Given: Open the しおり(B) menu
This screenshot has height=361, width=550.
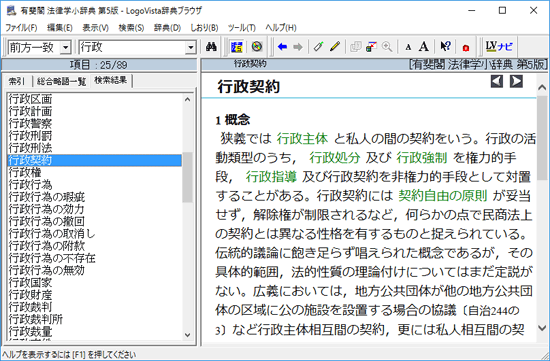Looking at the screenshot, I should click(x=204, y=28).
